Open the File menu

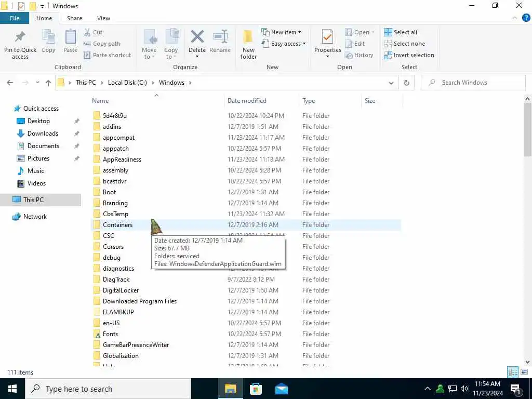[x=15, y=18]
